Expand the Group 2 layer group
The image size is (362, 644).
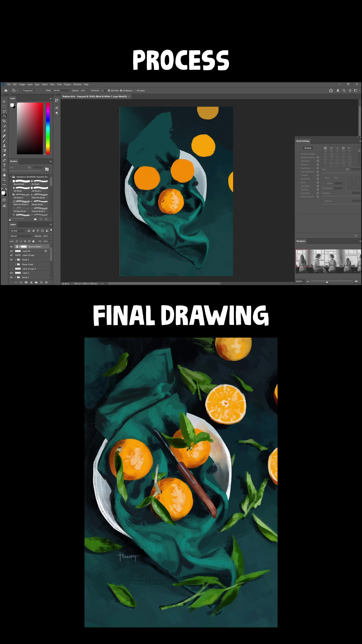pos(16,277)
